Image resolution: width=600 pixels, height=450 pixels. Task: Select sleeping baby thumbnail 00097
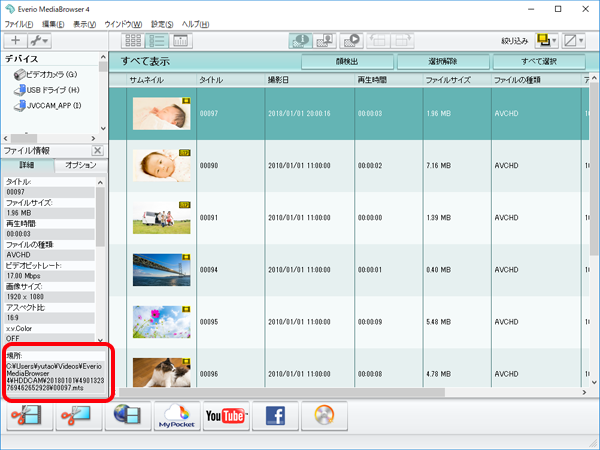(x=161, y=113)
